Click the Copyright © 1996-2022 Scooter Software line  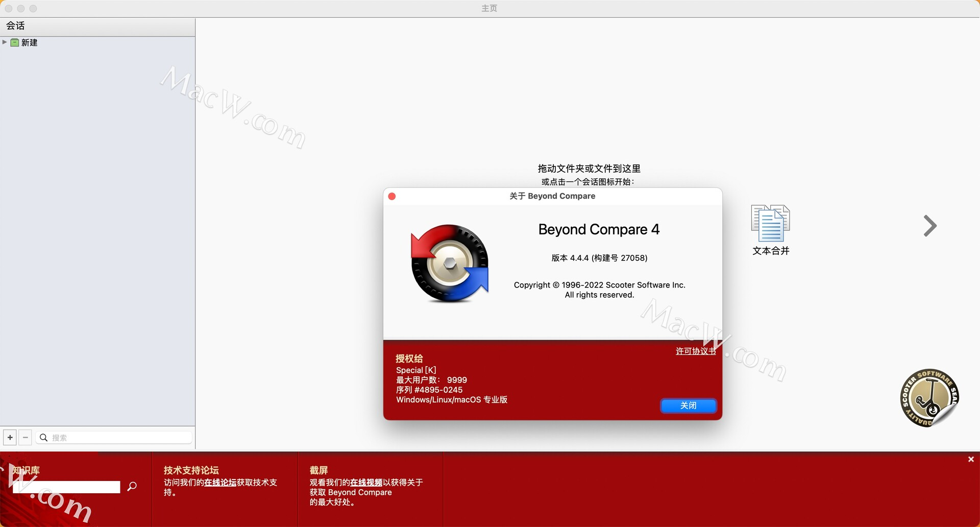click(x=599, y=285)
